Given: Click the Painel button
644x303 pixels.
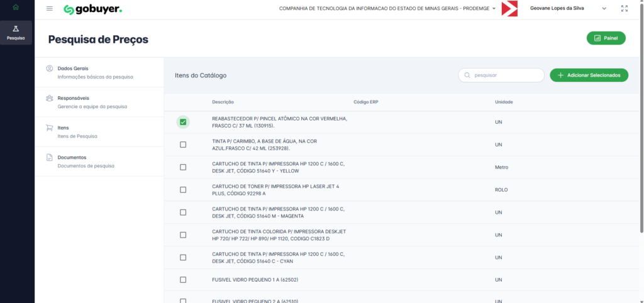Looking at the screenshot, I should pyautogui.click(x=606, y=38).
